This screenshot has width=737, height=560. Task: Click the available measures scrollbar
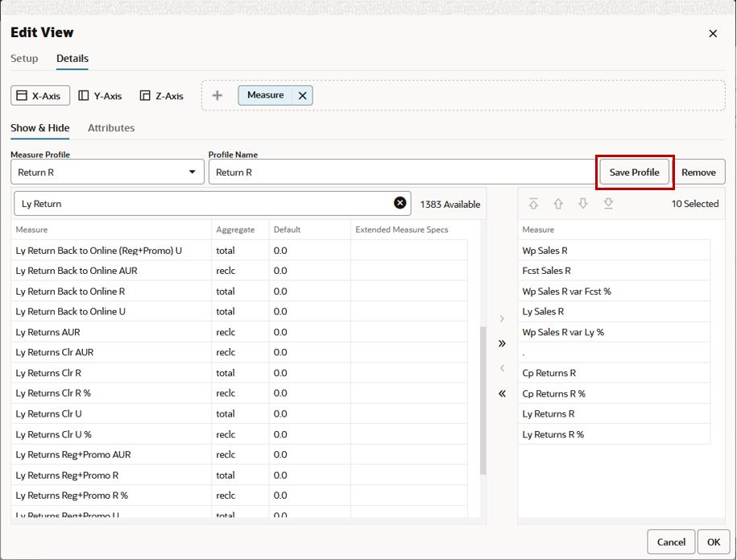point(482,400)
